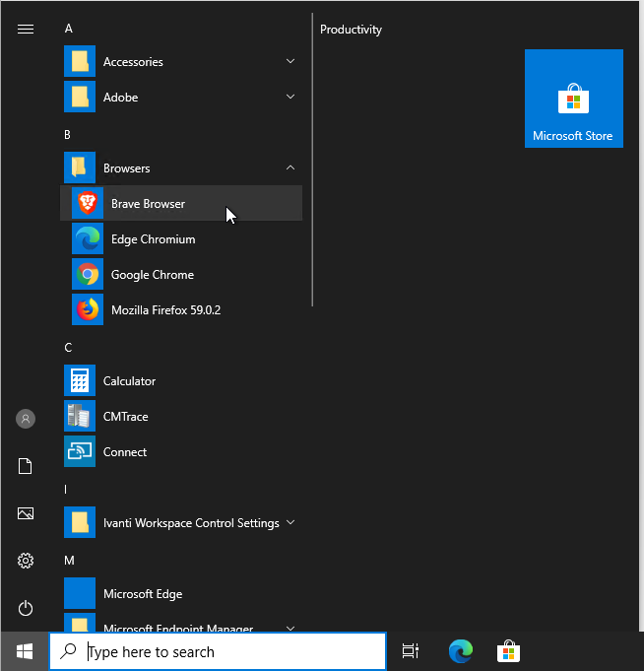Click the letter B section header
Image resolution: width=644 pixels, height=671 pixels.
pyautogui.click(x=68, y=135)
